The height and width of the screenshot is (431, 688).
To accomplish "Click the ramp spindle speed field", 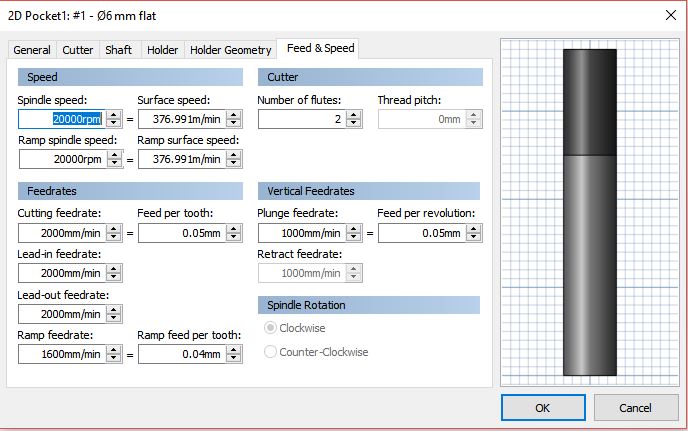I will pos(61,158).
